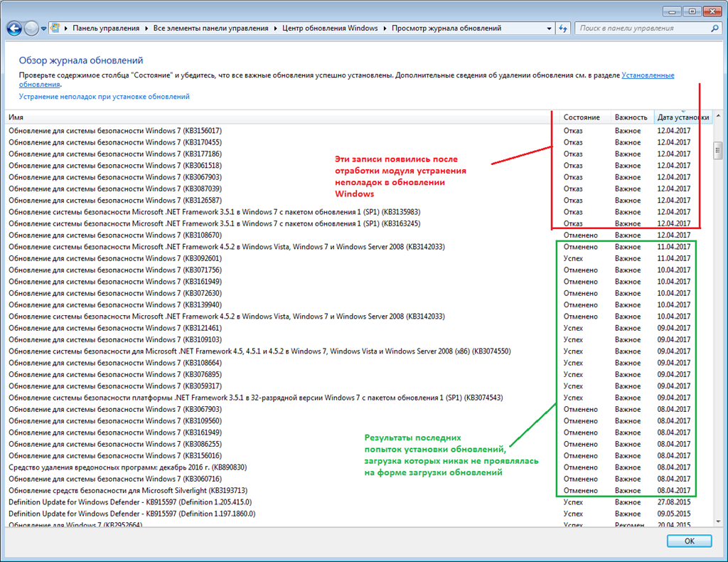728x562 pixels.
Task: Select 'Центр обновления Windows' breadcrumb
Action: (x=330, y=28)
